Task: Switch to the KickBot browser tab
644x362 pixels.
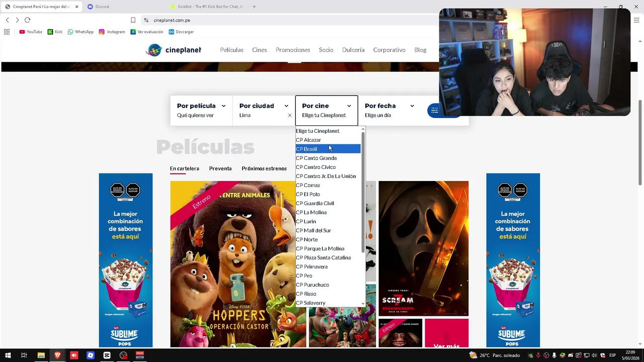Action: [206, 7]
